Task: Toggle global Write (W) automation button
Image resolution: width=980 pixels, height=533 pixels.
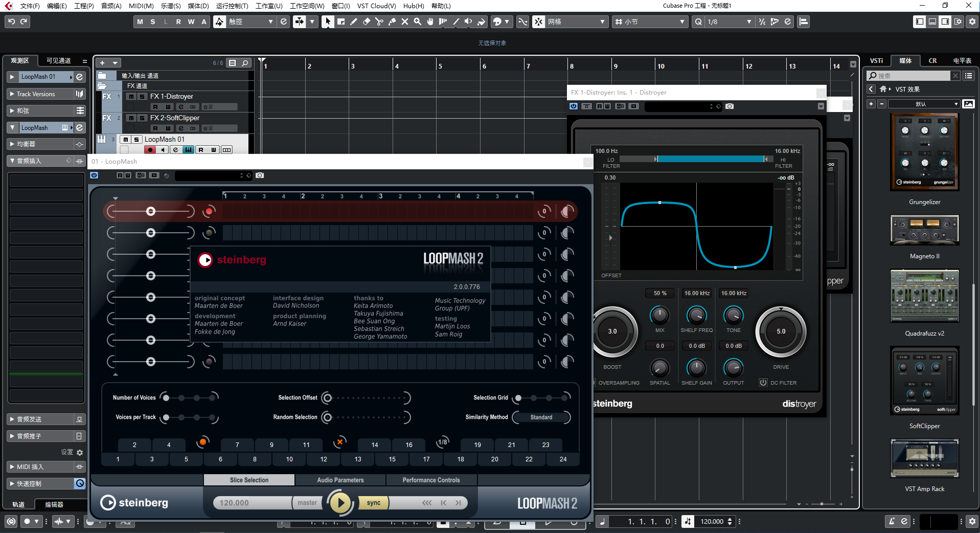Action: click(191, 21)
